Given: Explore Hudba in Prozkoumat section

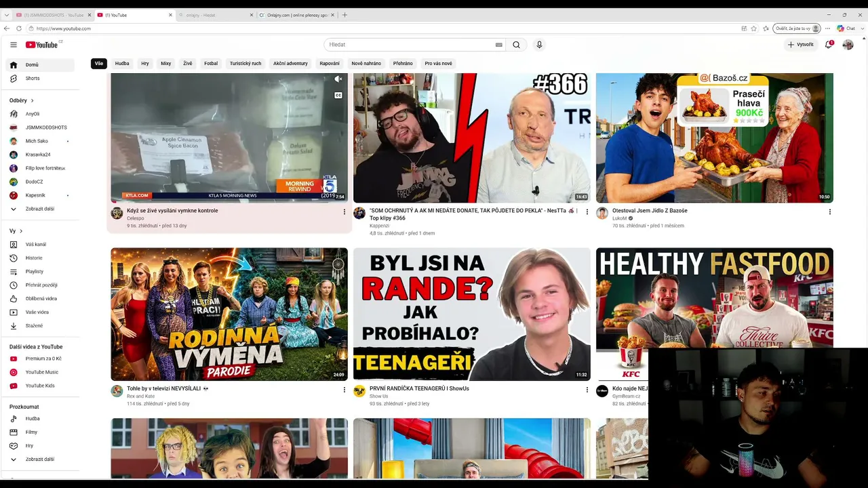Looking at the screenshot, I should click(x=40, y=419).
